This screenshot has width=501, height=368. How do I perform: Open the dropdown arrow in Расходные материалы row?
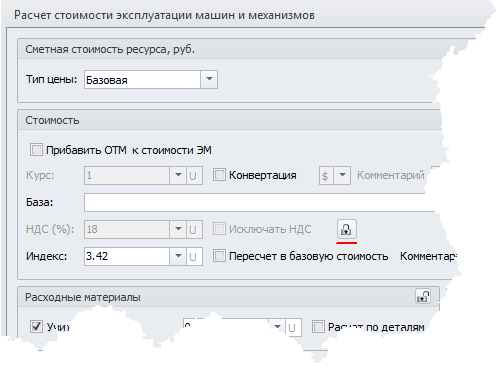[277, 327]
